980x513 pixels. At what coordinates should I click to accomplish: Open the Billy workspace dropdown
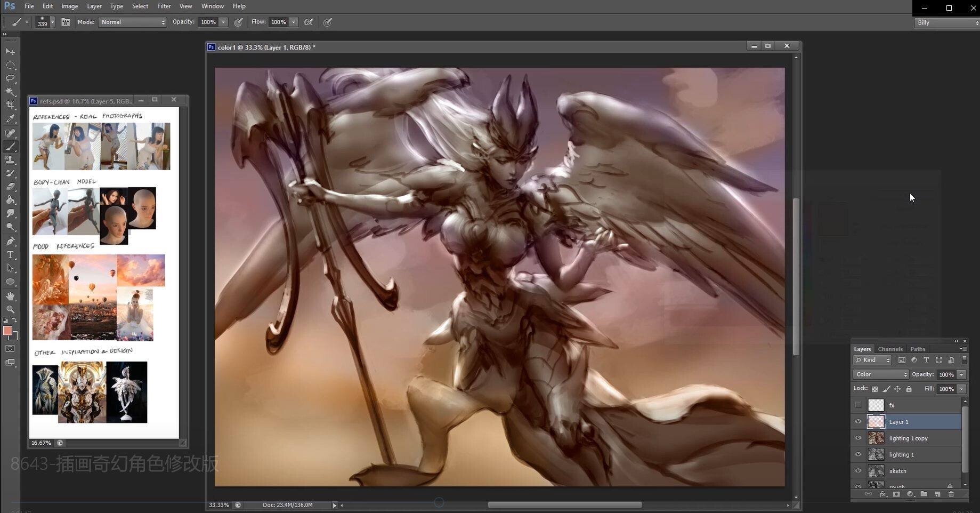(947, 22)
